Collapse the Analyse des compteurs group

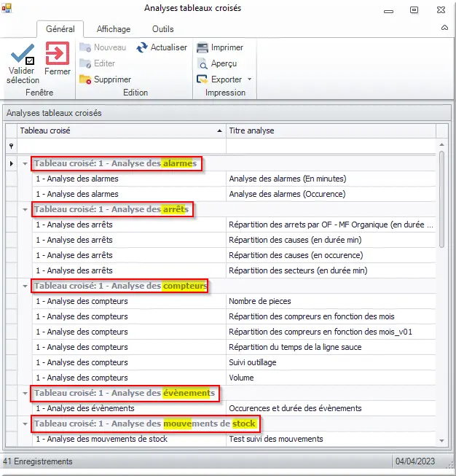[x=25, y=286]
